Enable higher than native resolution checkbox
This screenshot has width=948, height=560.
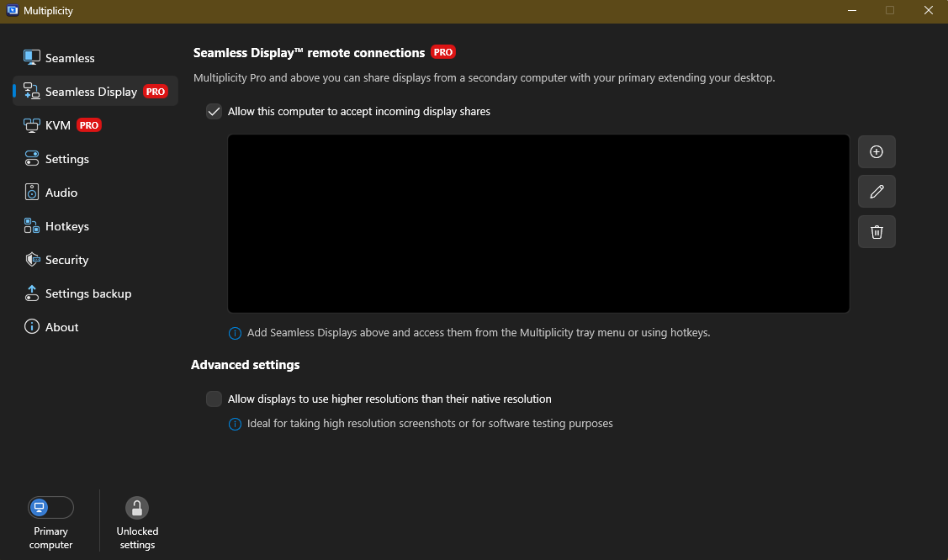tap(214, 399)
